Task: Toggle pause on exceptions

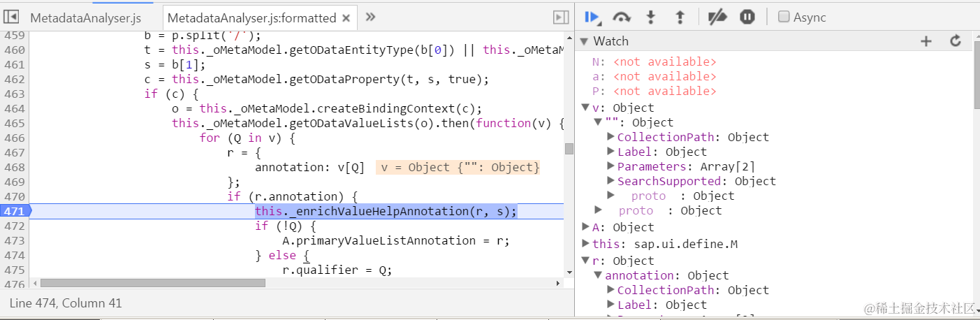Action: [x=747, y=17]
